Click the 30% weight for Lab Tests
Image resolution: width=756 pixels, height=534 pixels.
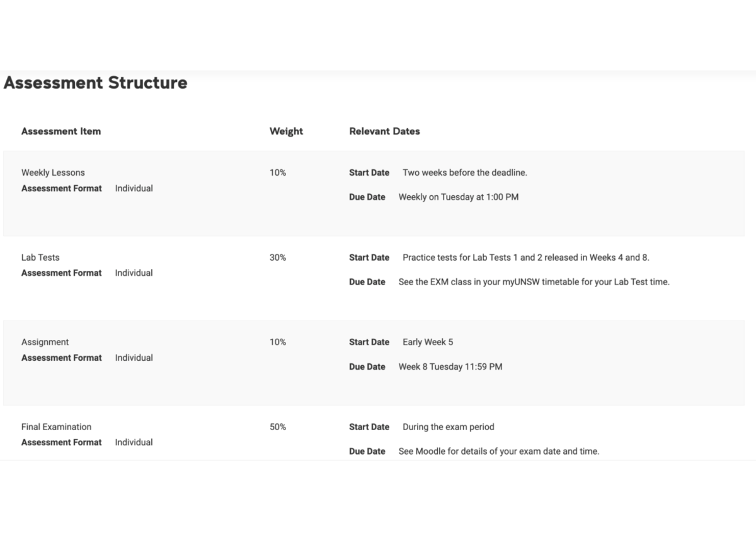point(278,258)
